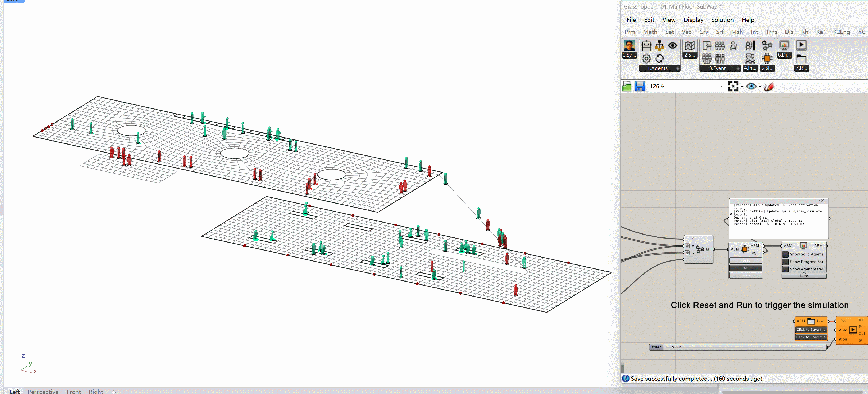Select the orange hierarchy tree component icon
868x394 pixels.
coord(660,45)
